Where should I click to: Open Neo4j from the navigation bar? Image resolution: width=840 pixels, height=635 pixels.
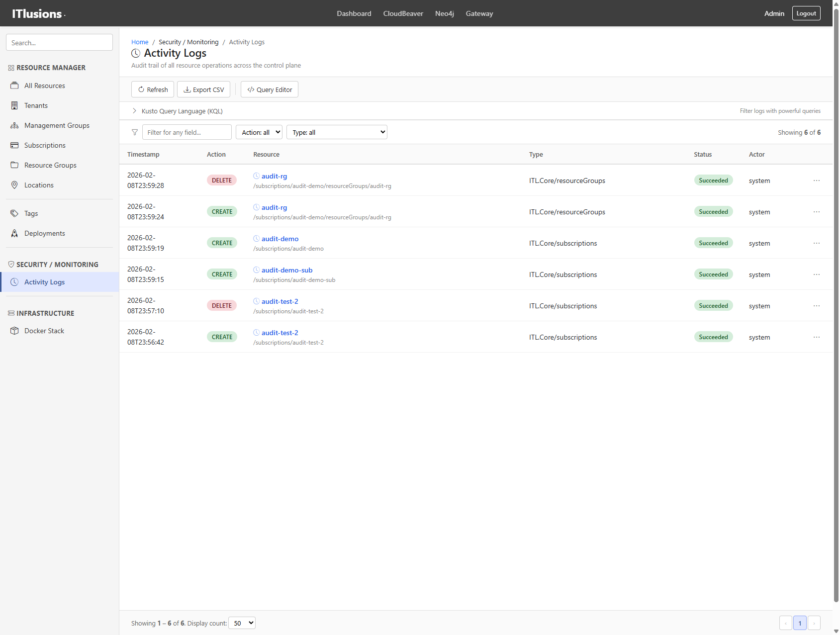[444, 13]
